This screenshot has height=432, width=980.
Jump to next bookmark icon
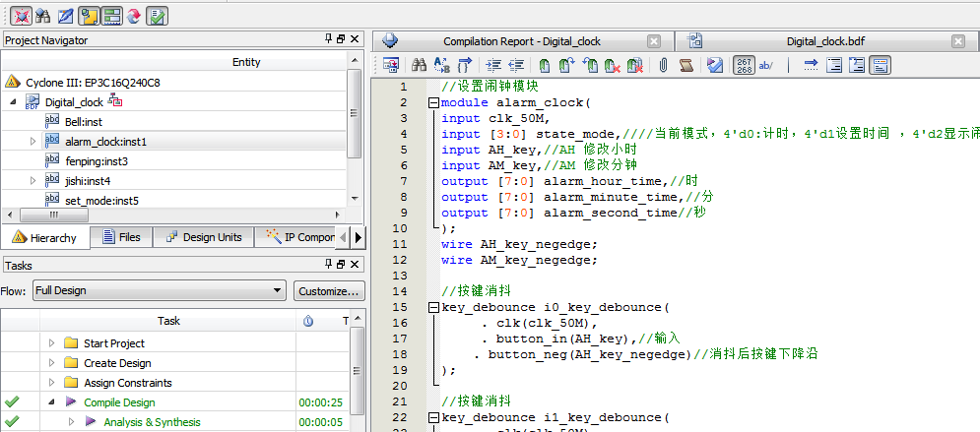pyautogui.click(x=566, y=65)
